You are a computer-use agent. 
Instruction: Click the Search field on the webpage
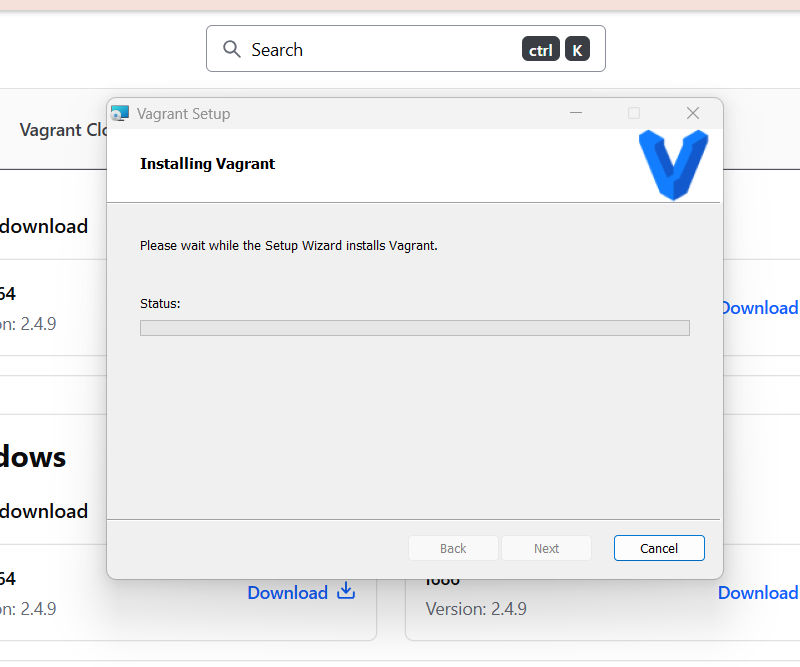(x=406, y=49)
